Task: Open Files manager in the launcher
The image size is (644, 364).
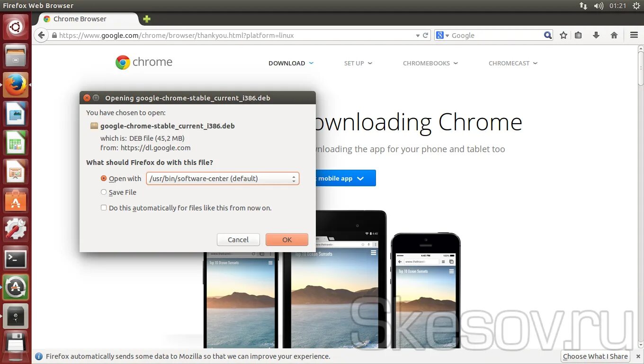Action: point(16,56)
